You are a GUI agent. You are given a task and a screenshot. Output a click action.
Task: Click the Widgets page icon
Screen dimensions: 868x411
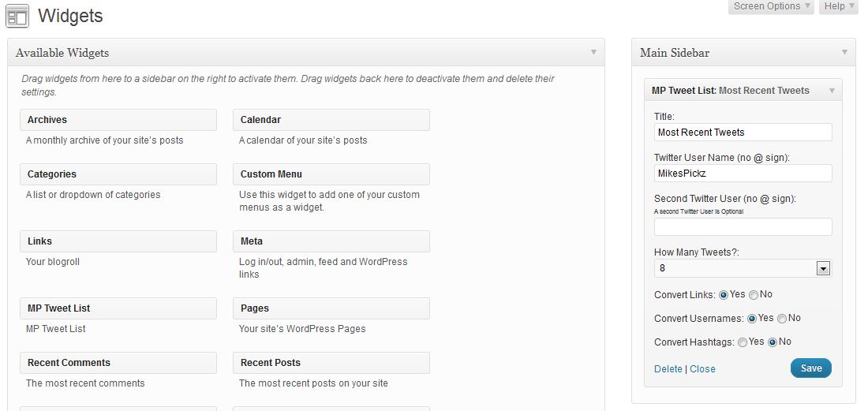tap(17, 16)
